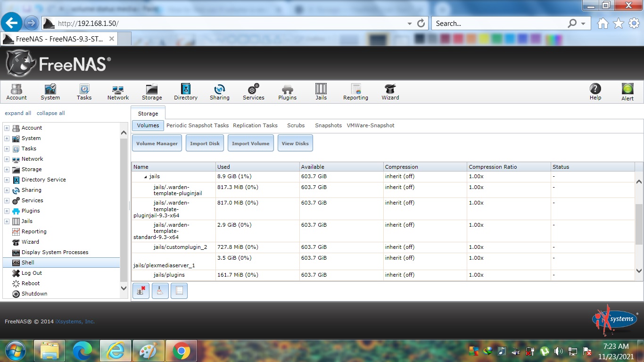Open the Network toolbar icon
The width and height of the screenshot is (644, 362).
(118, 92)
